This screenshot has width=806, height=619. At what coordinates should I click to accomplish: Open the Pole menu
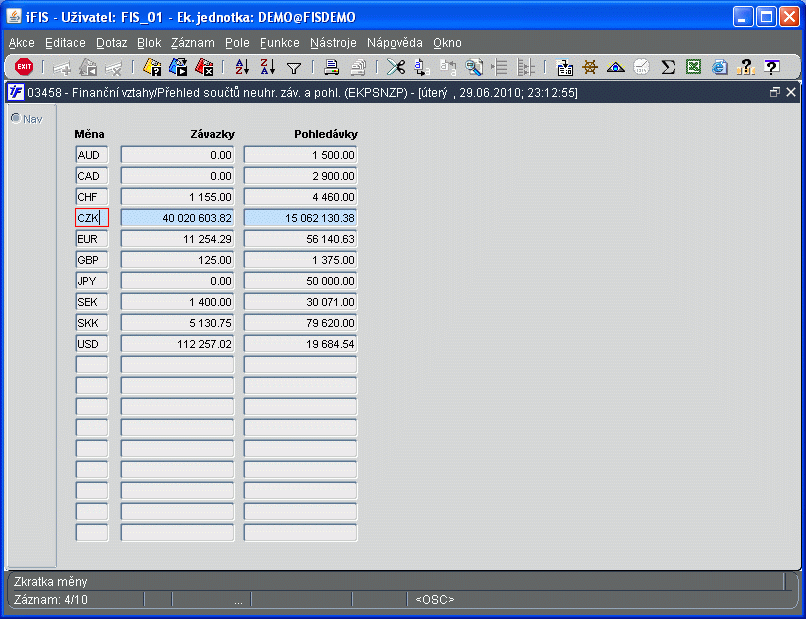[x=237, y=43]
